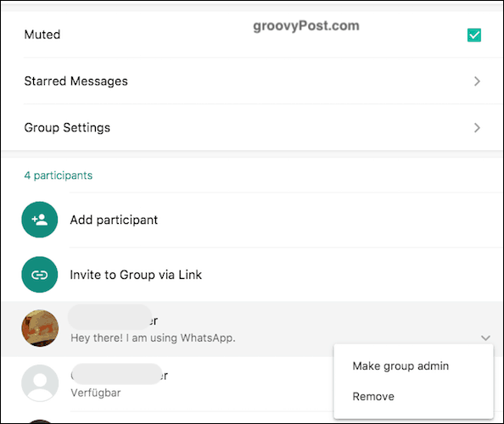Collapse the participant options dropdown arrow

pos(485,338)
